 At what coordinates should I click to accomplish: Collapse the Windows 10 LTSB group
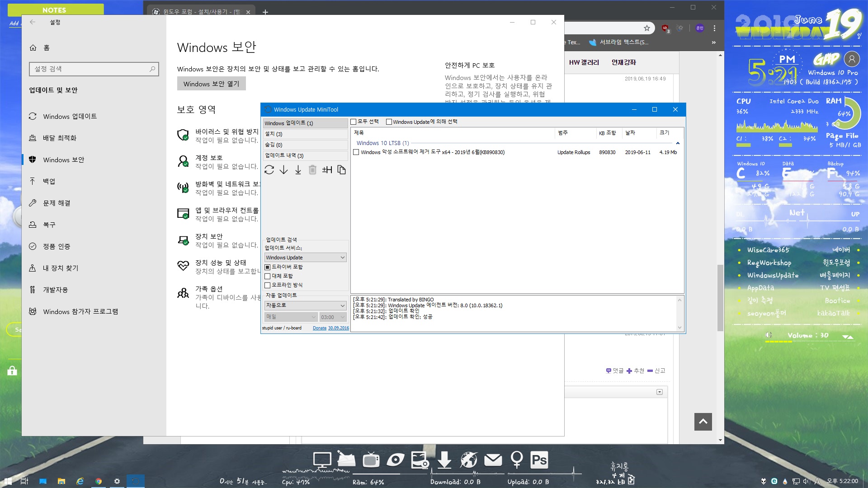[x=678, y=143]
